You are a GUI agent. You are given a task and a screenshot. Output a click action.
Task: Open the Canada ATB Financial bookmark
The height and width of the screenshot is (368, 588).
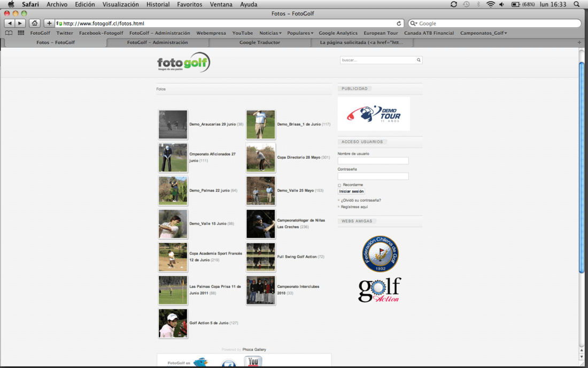[x=429, y=33]
